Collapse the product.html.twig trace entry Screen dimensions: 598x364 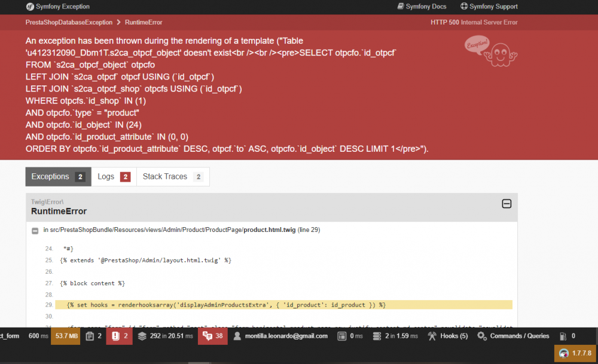point(35,231)
